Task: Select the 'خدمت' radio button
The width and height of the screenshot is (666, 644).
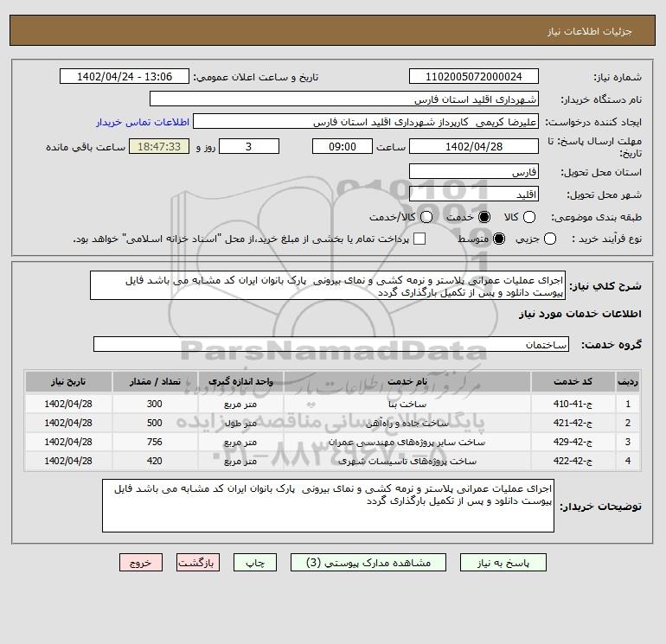Action: click(x=483, y=217)
